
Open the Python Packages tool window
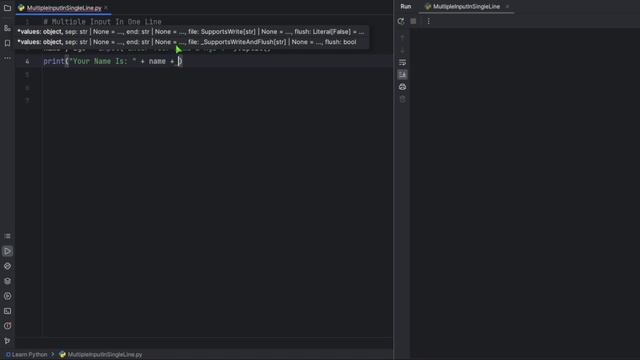pyautogui.click(x=7, y=266)
